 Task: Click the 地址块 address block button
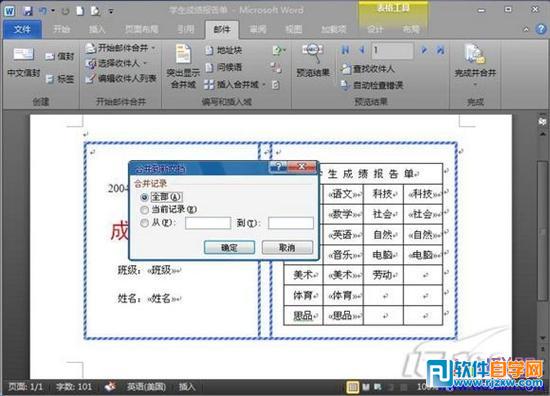223,51
